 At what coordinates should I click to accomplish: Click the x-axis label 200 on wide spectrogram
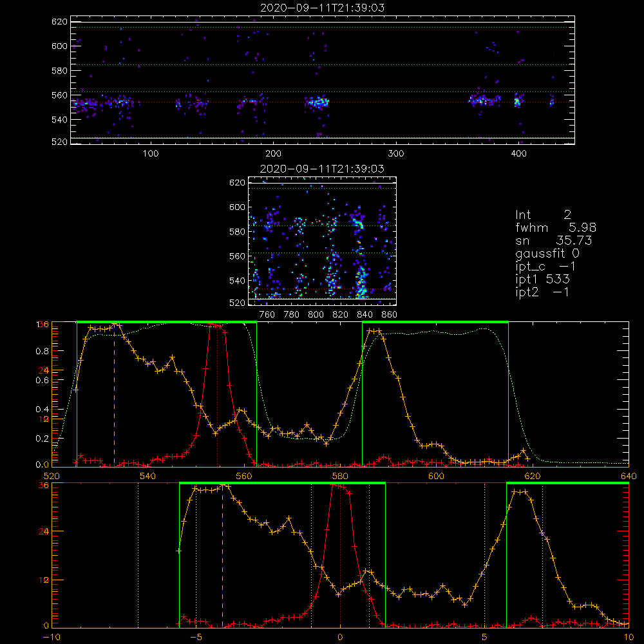273,154
